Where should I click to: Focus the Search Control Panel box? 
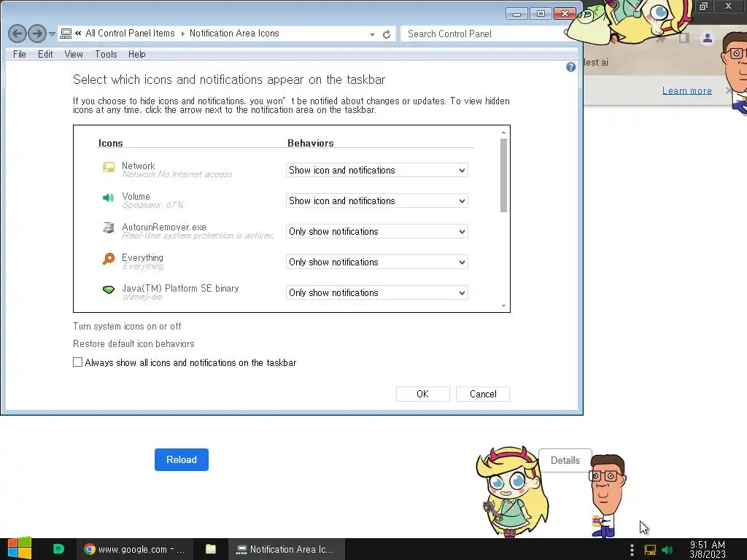pyautogui.click(x=484, y=34)
